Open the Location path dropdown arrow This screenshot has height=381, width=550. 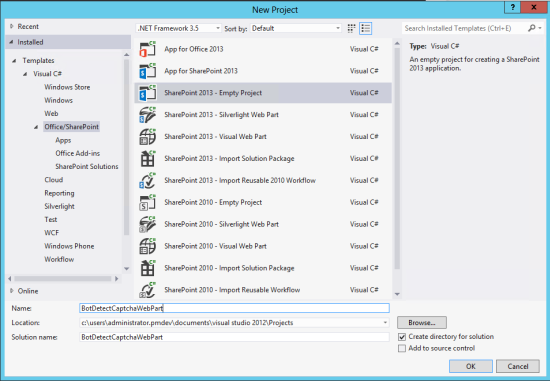pos(385,323)
